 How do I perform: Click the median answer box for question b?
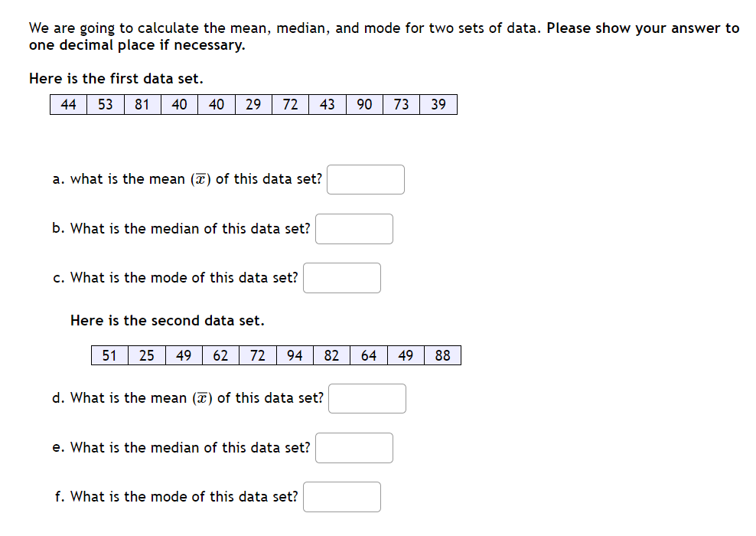coord(354,228)
